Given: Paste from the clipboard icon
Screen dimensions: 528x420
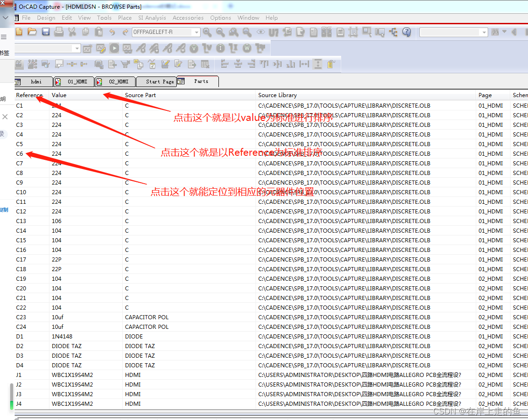Looking at the screenshot, I should (98, 32).
